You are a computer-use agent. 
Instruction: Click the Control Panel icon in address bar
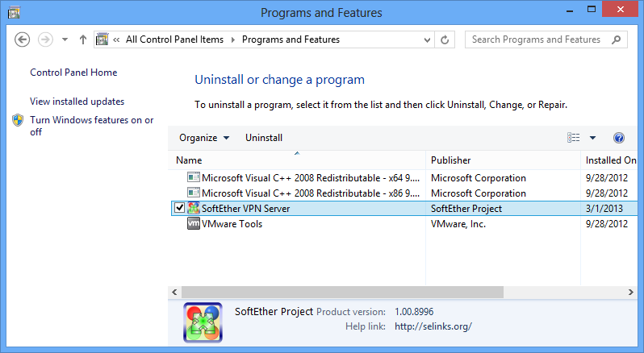coord(102,39)
